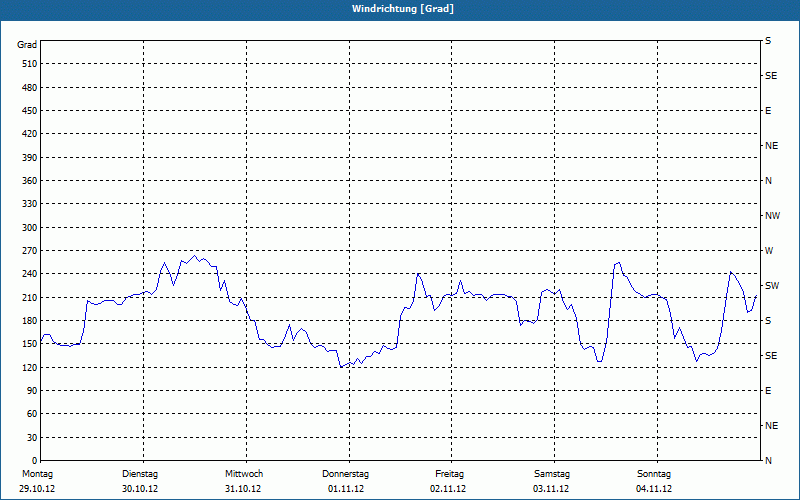Click the 'Donnerstag' day label
800x500 pixels.
345,474
